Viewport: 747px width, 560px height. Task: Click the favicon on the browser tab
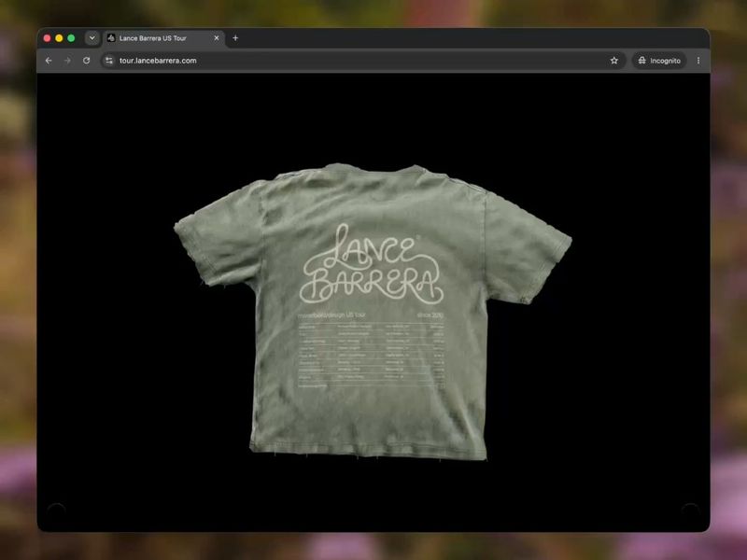(x=111, y=38)
